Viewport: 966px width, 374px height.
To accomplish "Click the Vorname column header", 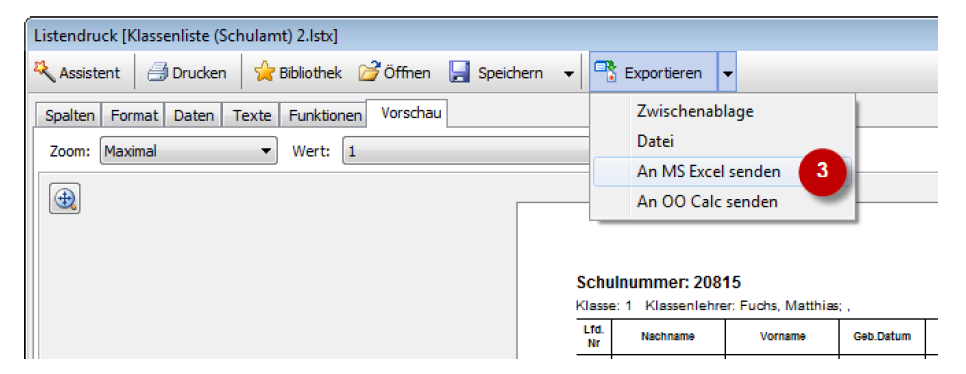I will [x=782, y=336].
